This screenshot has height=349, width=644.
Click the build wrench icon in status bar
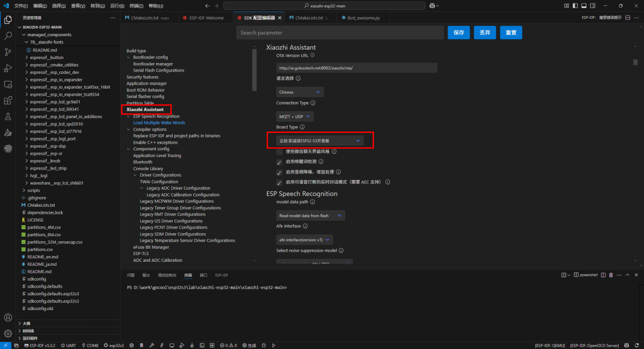click(x=152, y=345)
